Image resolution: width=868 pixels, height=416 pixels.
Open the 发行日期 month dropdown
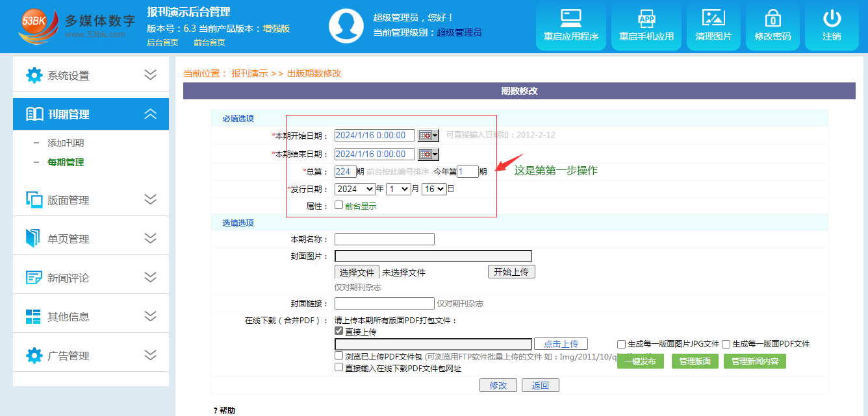tap(398, 189)
